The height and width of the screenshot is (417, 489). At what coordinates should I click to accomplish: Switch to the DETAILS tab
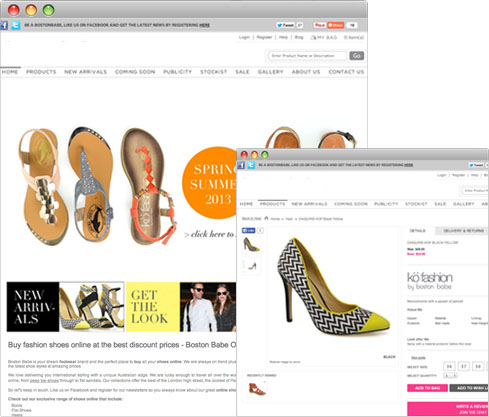417,231
